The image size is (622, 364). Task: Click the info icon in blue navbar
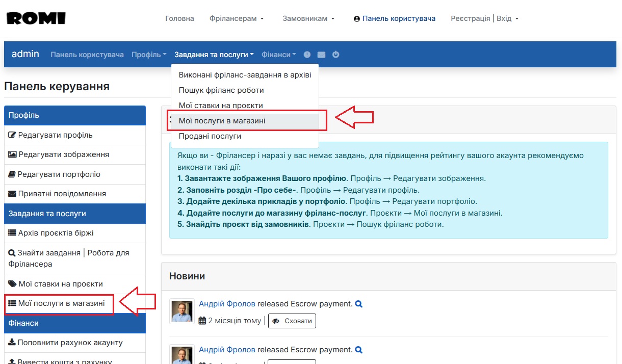coord(307,55)
